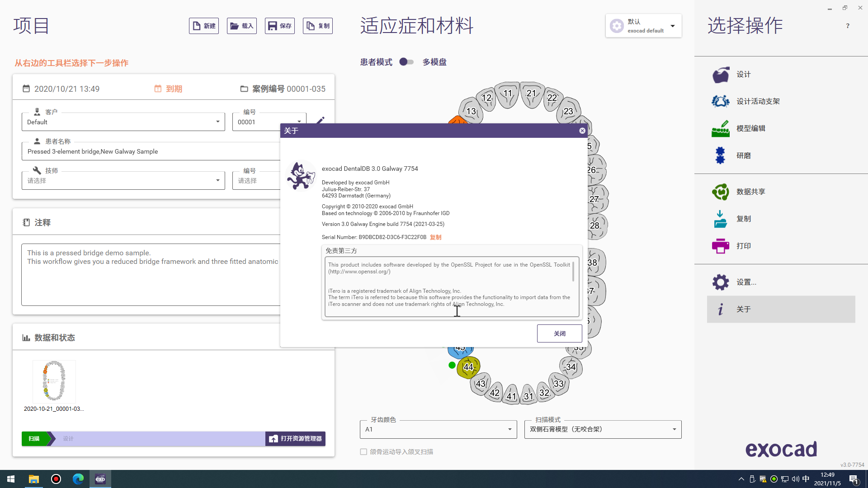Viewport: 868px width, 488px height.
Task: Click the green 扫描 progress step
Action: [x=35, y=439]
